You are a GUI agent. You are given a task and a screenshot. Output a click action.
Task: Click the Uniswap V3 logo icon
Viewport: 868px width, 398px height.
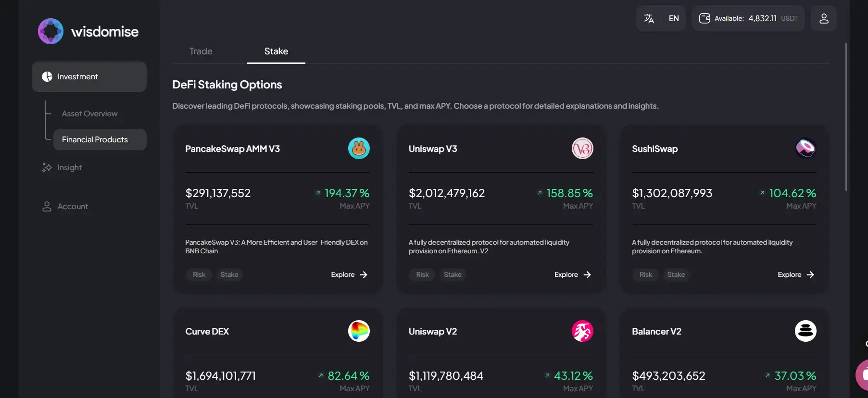pos(582,149)
